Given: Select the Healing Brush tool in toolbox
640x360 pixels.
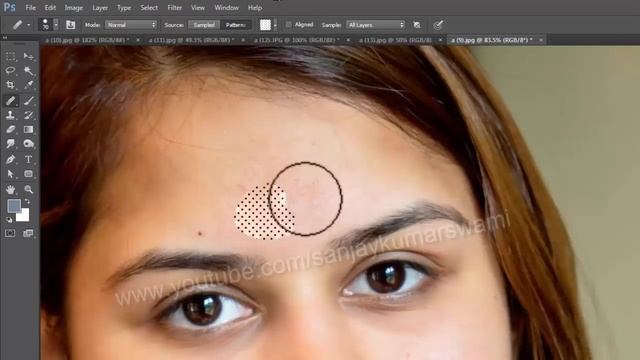Looking at the screenshot, I should point(11,100).
